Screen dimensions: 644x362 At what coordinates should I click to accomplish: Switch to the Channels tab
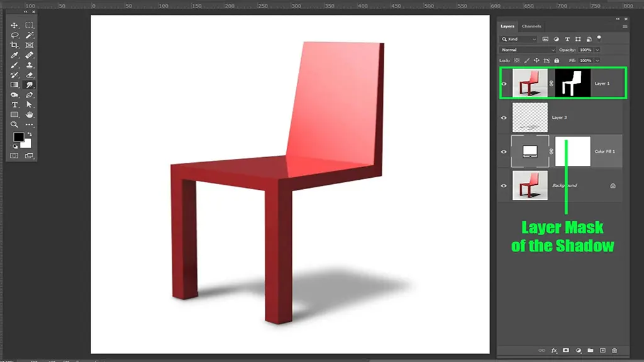[531, 26]
